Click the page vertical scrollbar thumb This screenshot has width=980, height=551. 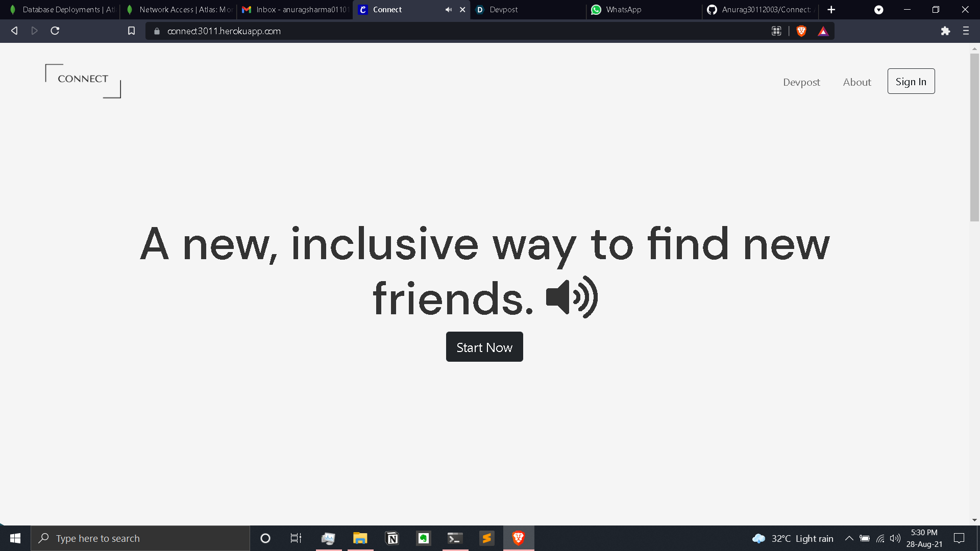coord(974,138)
